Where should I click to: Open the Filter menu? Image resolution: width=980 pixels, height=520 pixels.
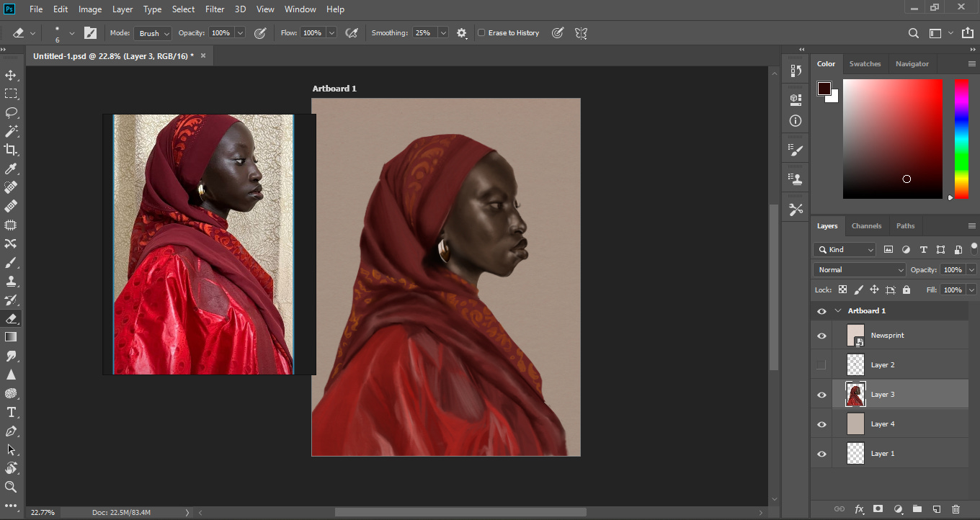(x=215, y=9)
